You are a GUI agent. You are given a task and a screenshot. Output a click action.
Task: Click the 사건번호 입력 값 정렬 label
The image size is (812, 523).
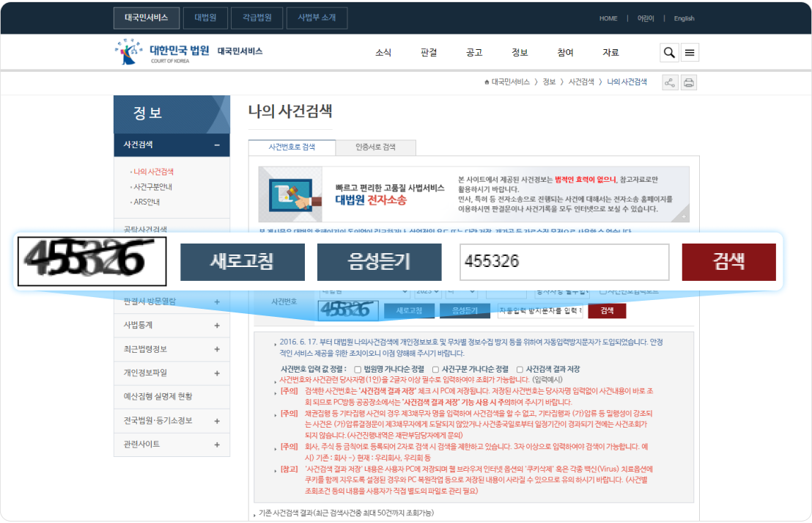[314, 369]
